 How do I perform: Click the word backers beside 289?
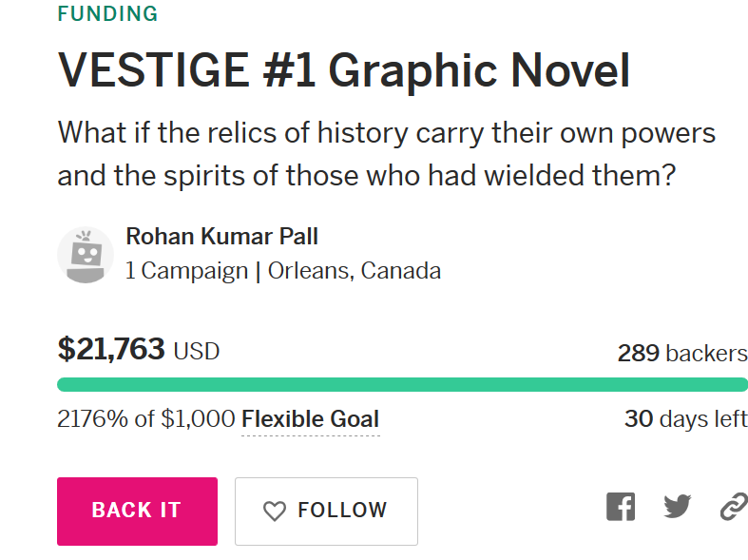[707, 354]
